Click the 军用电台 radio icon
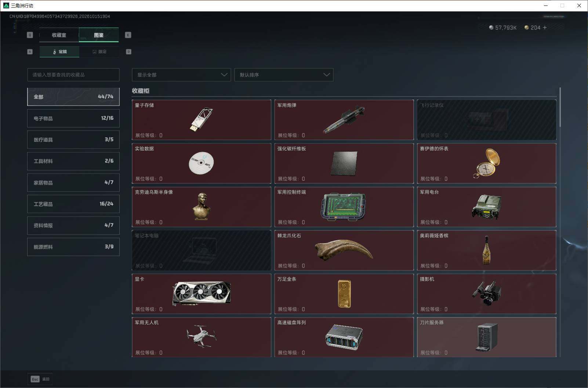Screen dimensions: 588x388 tap(487, 207)
